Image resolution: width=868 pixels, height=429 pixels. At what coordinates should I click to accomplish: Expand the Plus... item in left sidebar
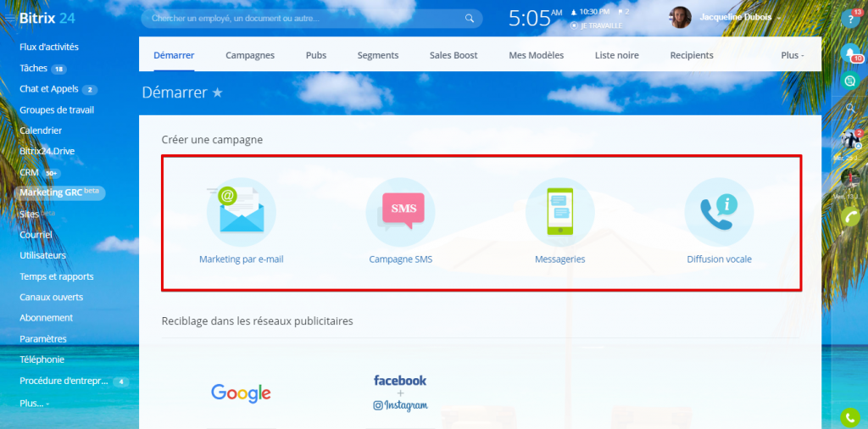34,404
